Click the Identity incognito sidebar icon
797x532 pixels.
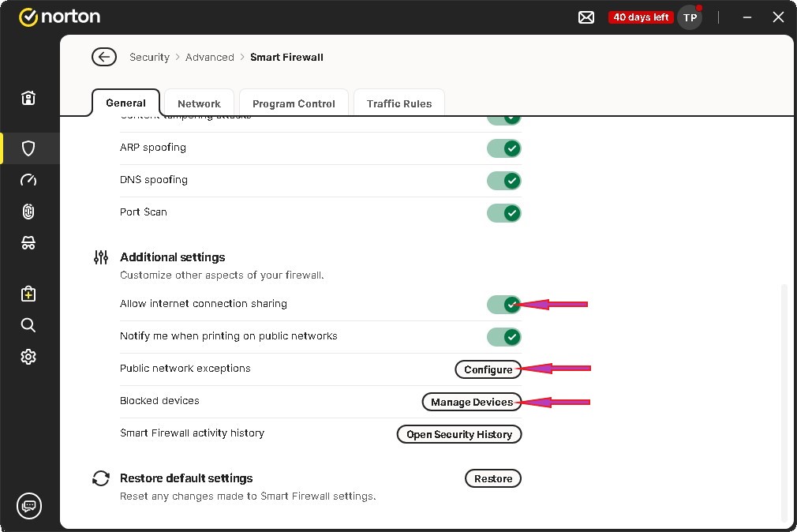coord(28,244)
